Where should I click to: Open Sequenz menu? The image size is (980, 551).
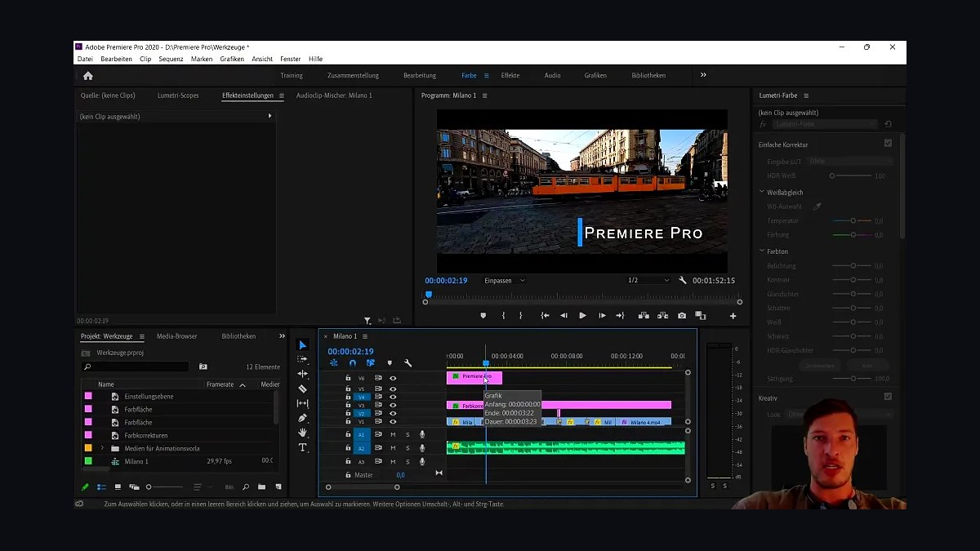171,59
